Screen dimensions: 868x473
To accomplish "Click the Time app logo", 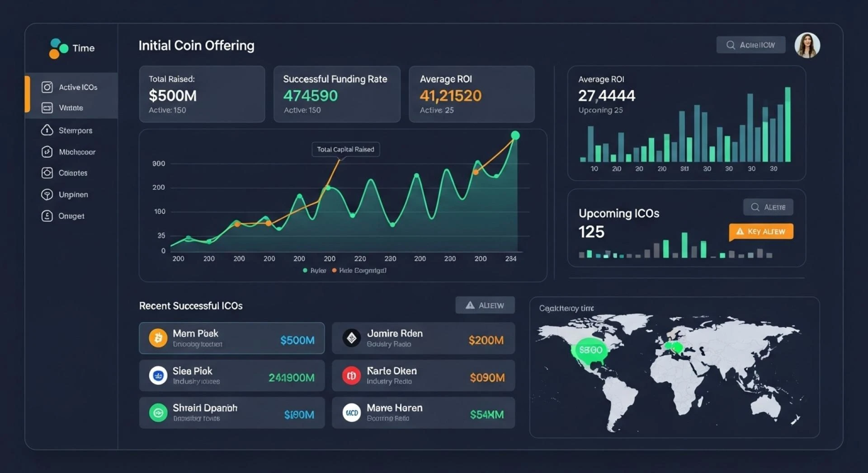I will click(x=72, y=48).
